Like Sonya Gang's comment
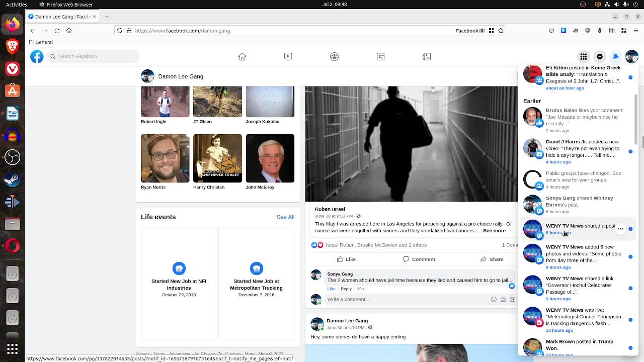This screenshot has height=362, width=644. pyautogui.click(x=332, y=289)
